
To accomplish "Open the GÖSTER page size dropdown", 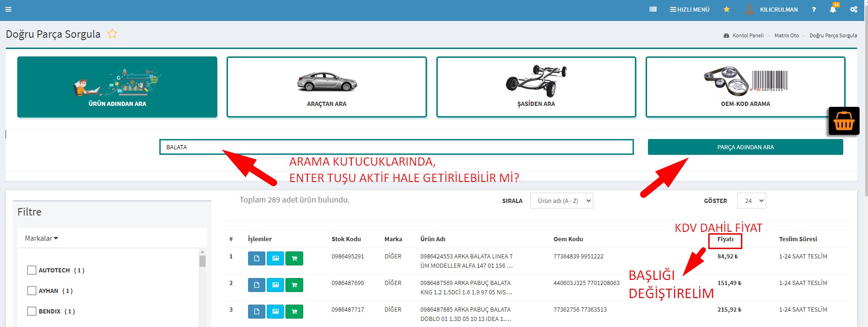I will point(751,201).
